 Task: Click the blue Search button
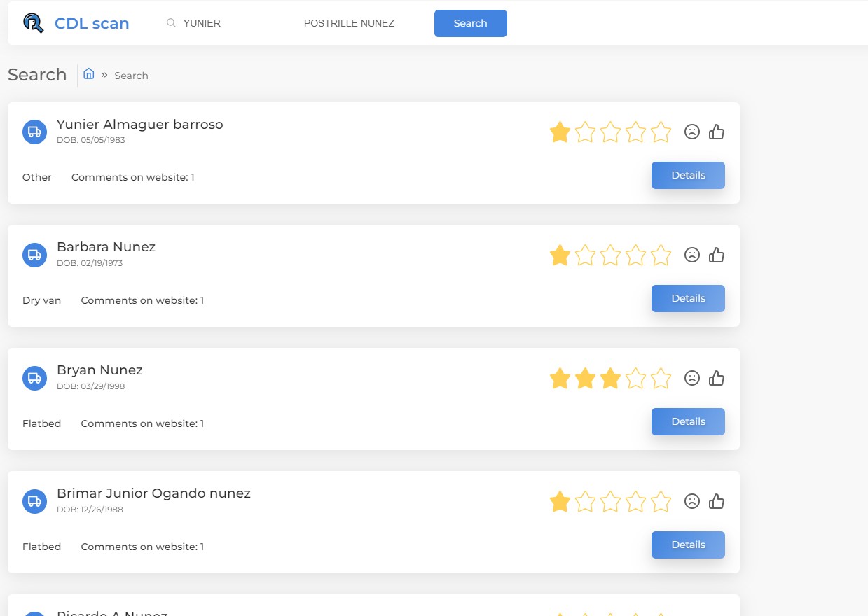tap(470, 23)
